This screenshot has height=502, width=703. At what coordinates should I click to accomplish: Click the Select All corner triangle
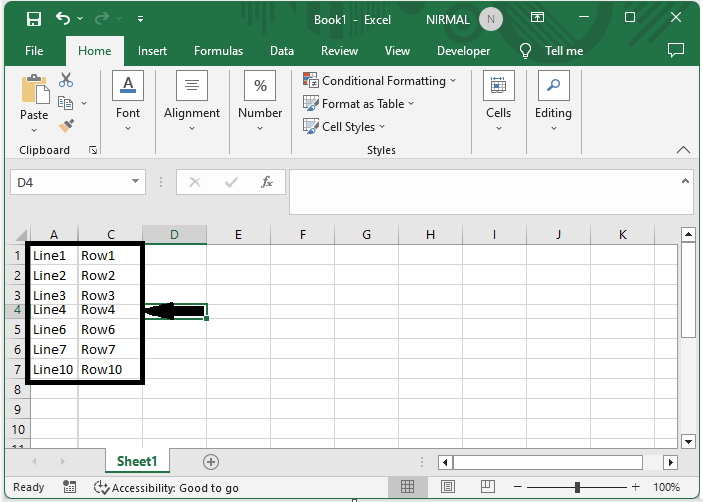point(20,234)
